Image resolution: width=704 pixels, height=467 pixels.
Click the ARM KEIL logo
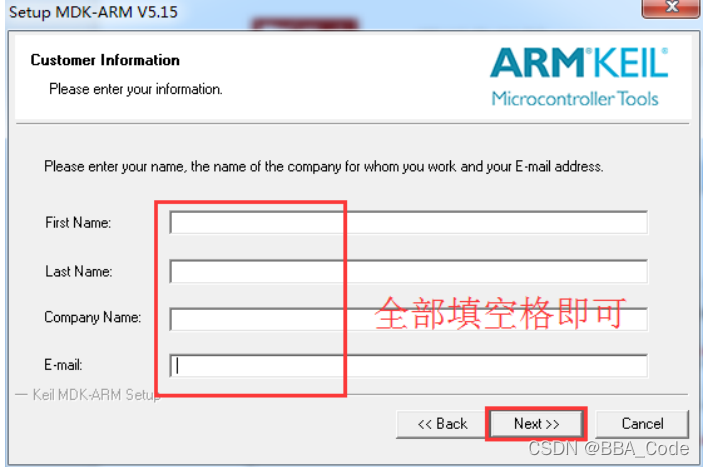coord(579,63)
